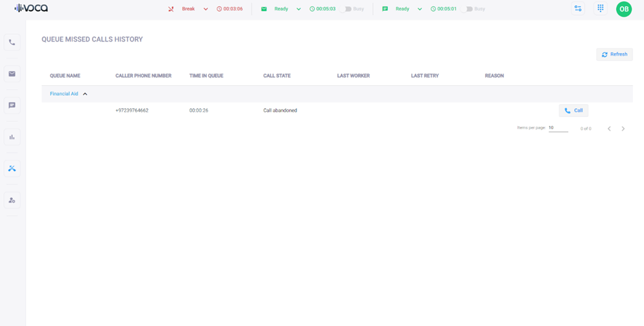644x326 pixels.
Task: Collapse the Financial Aid queue group
Action: click(85, 94)
